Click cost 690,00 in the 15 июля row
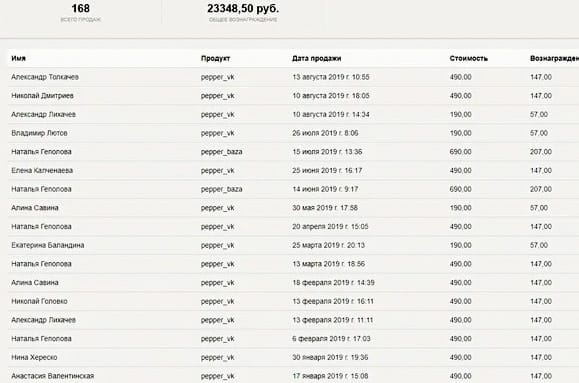 point(460,152)
